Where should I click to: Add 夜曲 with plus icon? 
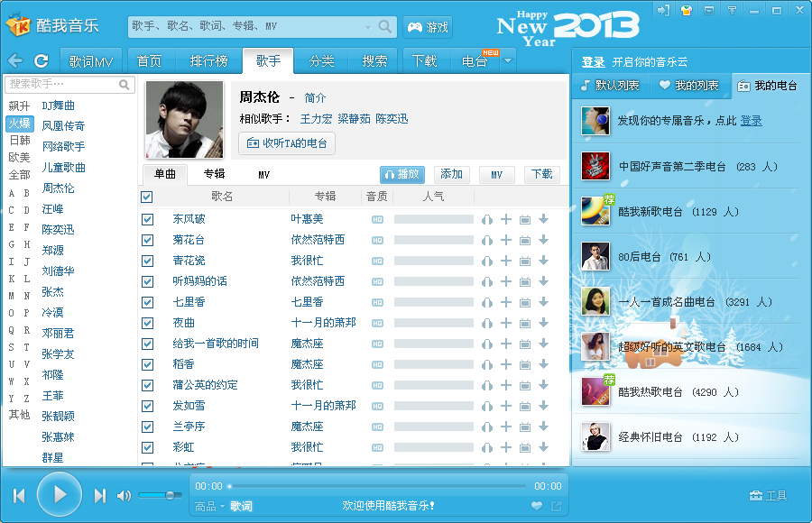coord(506,323)
